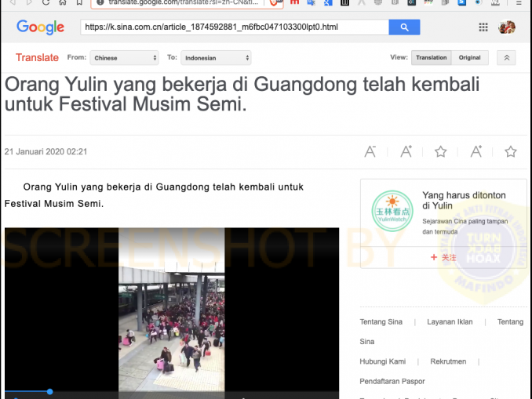Click the star icon between the two A+ icons

[441, 151]
